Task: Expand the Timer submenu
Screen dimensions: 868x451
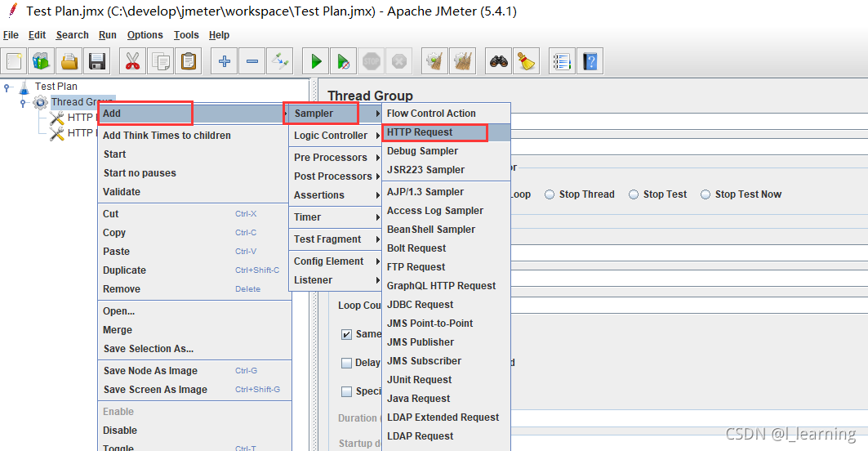Action: point(335,217)
